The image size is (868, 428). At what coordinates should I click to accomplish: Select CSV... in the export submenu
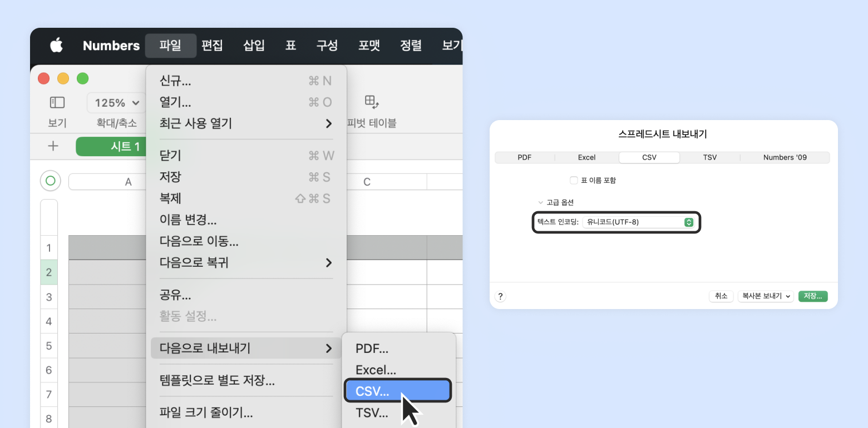[x=398, y=391]
